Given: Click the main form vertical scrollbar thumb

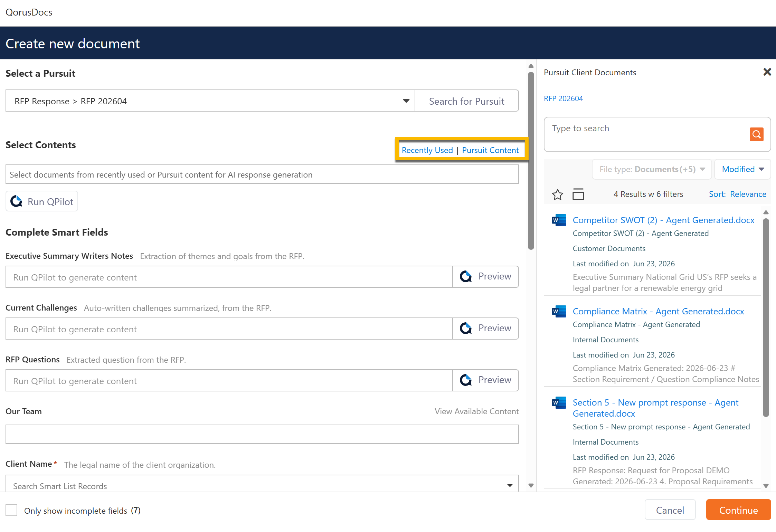Looking at the screenshot, I should tap(531, 160).
